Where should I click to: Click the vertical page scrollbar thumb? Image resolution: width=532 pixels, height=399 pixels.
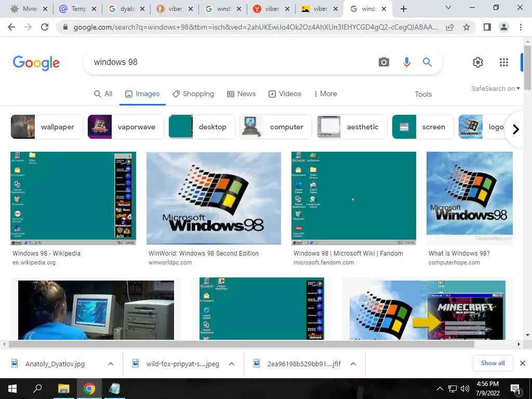[527, 68]
